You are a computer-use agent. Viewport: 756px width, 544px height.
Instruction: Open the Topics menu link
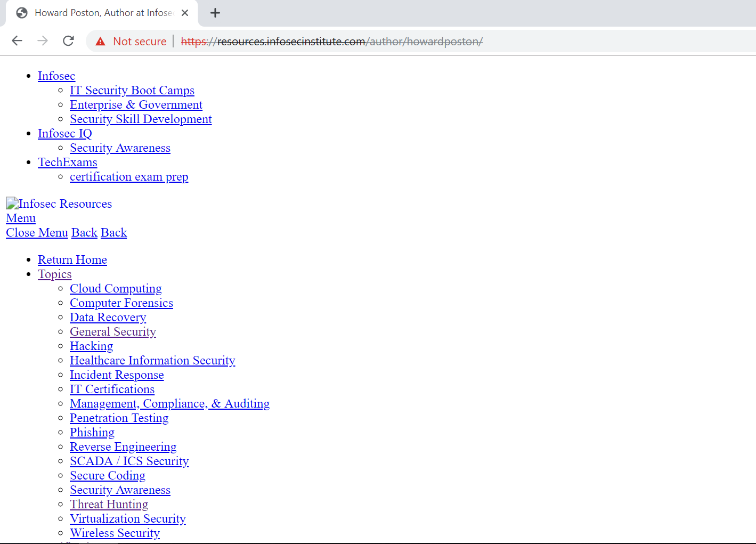54,274
